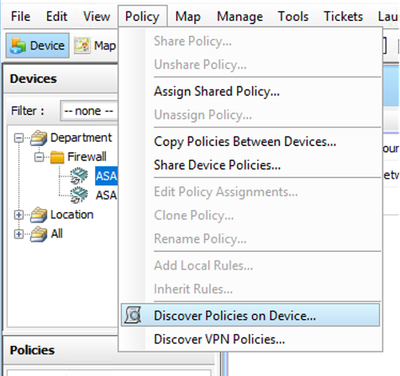
Task: Select the highlighted ASA device icon
Action: [79, 176]
